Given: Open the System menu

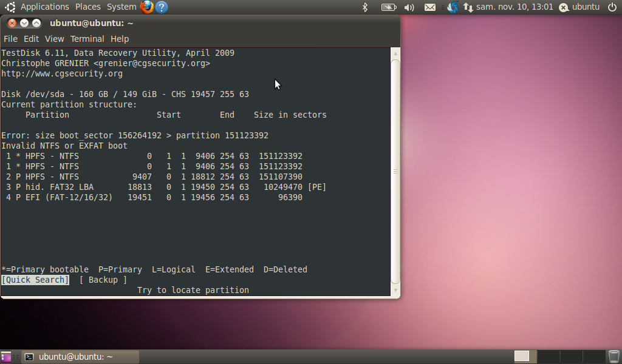Looking at the screenshot, I should tap(121, 7).
